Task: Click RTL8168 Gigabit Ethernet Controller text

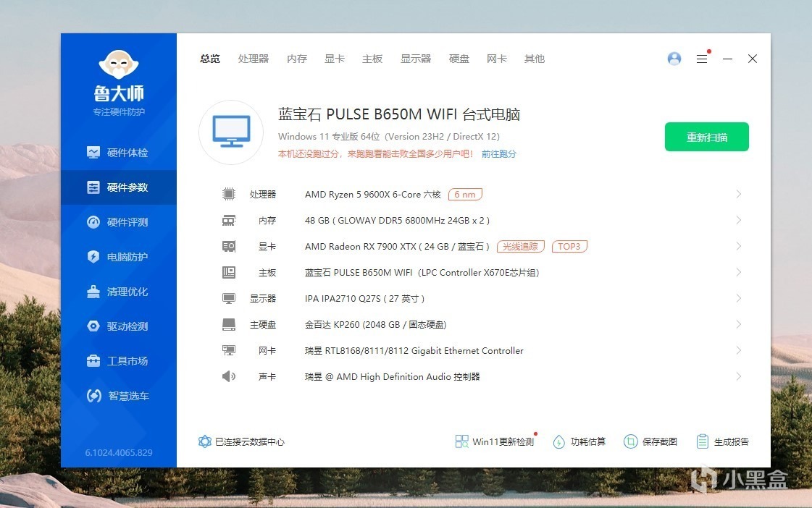Action: 414,351
